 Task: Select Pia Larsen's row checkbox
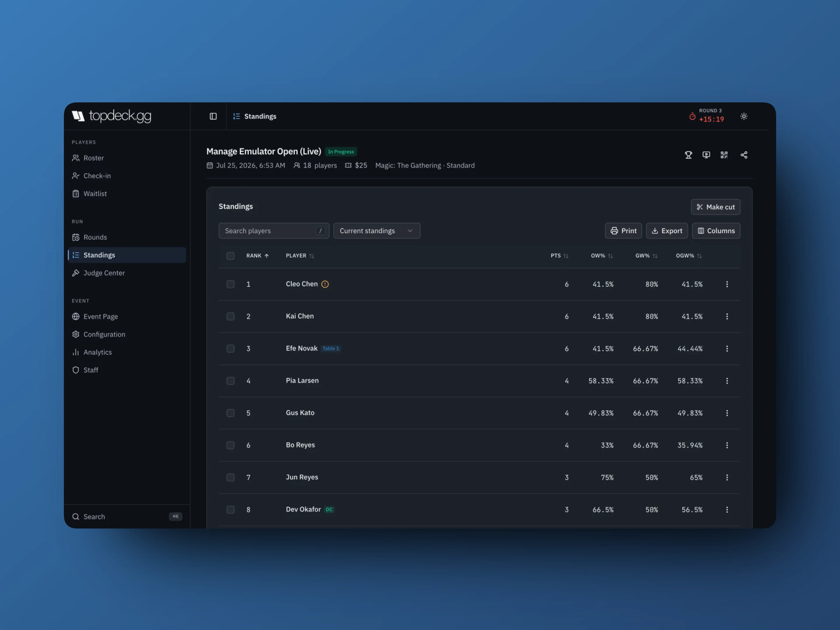pos(230,381)
